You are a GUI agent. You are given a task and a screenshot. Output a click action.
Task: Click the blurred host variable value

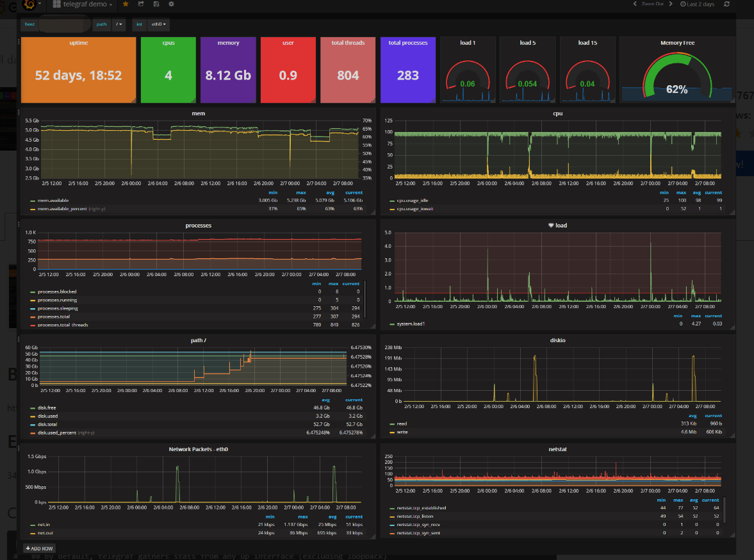[x=65, y=24]
